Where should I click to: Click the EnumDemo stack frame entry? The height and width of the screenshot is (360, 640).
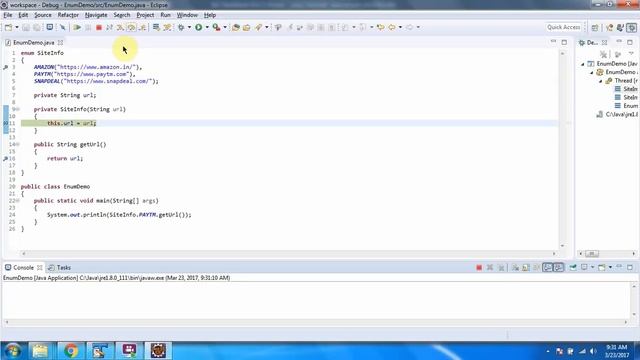[x=627, y=106]
